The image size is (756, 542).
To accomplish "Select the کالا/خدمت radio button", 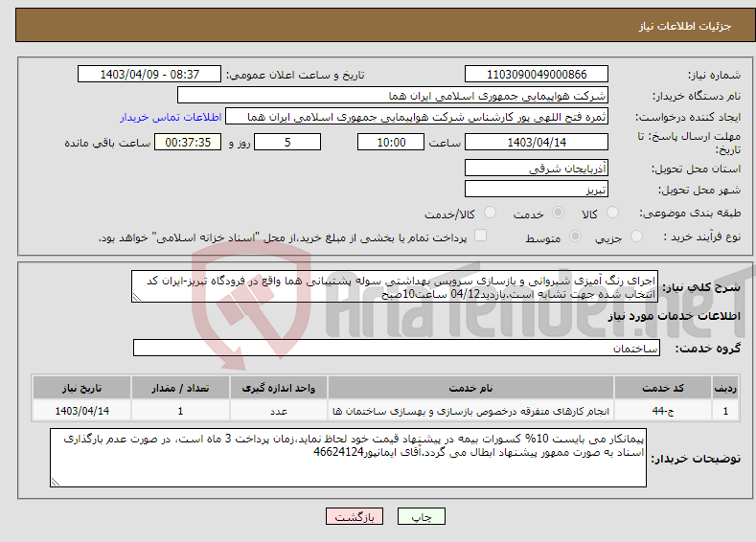I will tap(490, 213).
